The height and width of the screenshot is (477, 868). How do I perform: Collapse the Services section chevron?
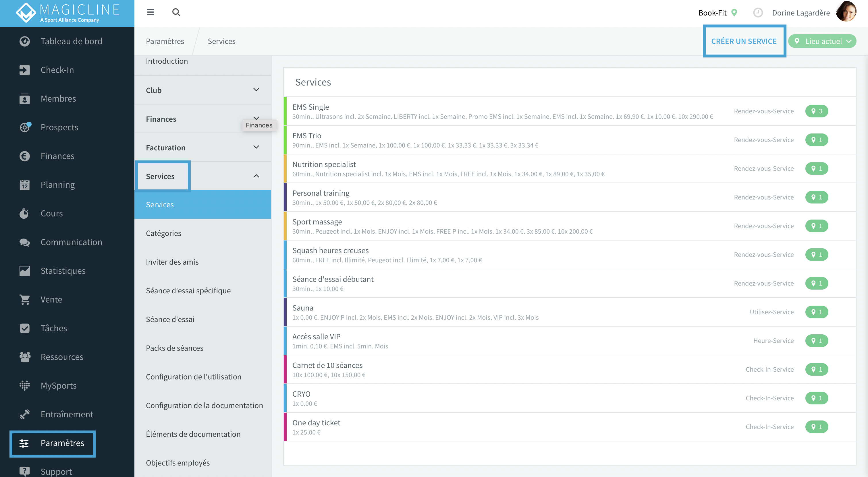click(x=256, y=176)
